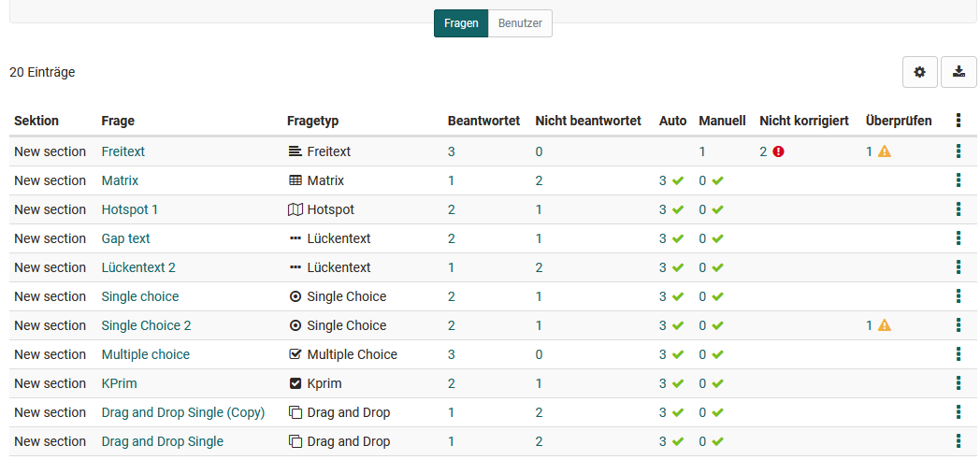Open Drag and Drop Single (Copy) link
The width and height of the screenshot is (980, 460).
182,412
